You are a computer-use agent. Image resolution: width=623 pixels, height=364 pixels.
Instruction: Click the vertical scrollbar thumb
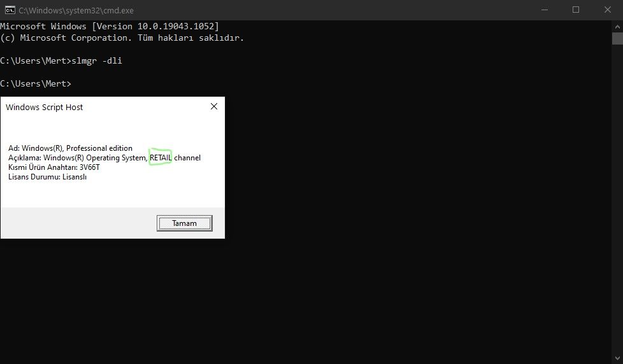coord(617,39)
